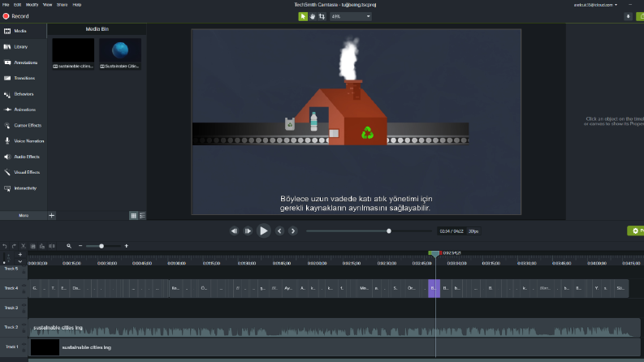Screen dimensions: 644x362
Task: Expand the More tools list in sidebar
Action: click(x=24, y=215)
